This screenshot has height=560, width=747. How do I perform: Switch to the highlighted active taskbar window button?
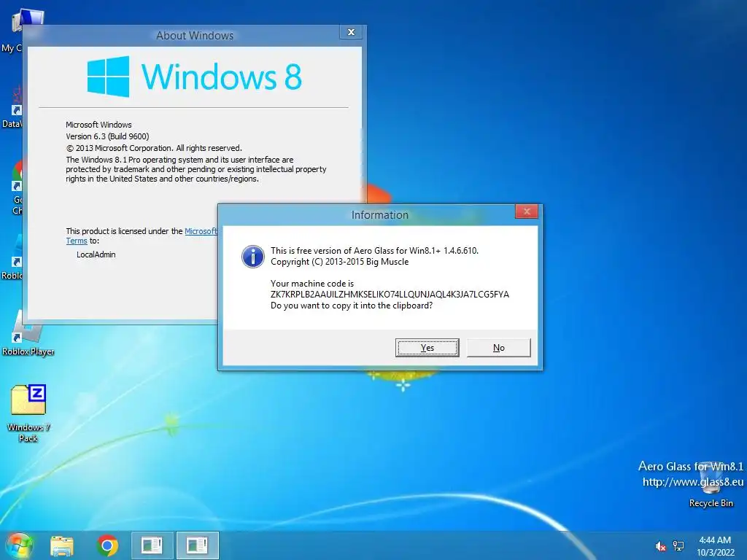click(197, 545)
